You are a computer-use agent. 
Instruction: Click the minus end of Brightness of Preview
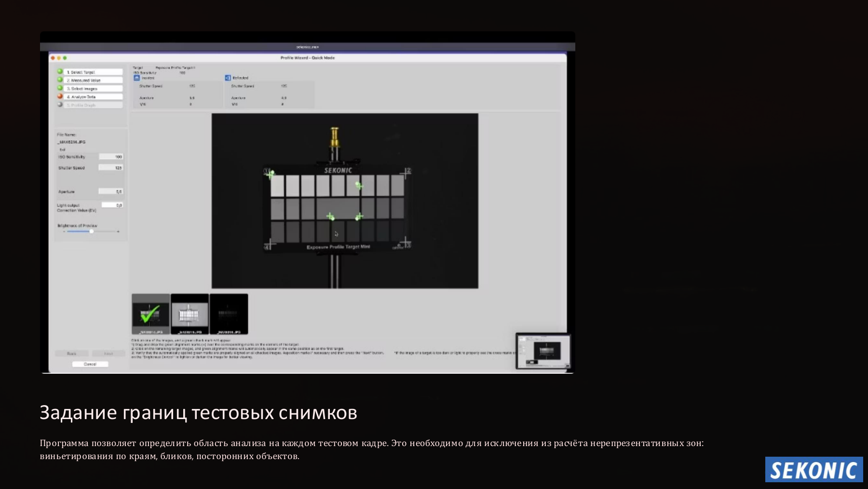point(64,231)
